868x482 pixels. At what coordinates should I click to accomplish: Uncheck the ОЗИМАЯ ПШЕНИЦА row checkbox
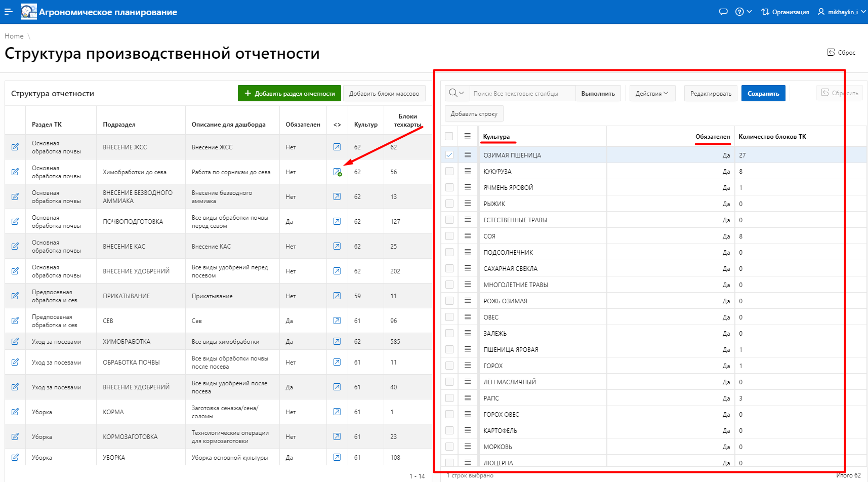tap(449, 155)
